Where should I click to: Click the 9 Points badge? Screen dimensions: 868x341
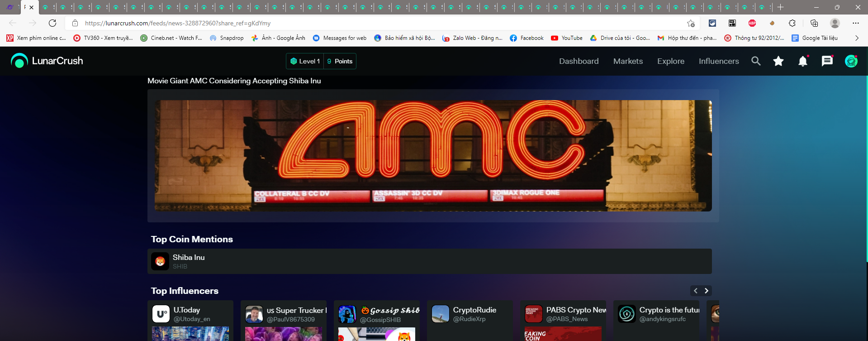tap(340, 61)
